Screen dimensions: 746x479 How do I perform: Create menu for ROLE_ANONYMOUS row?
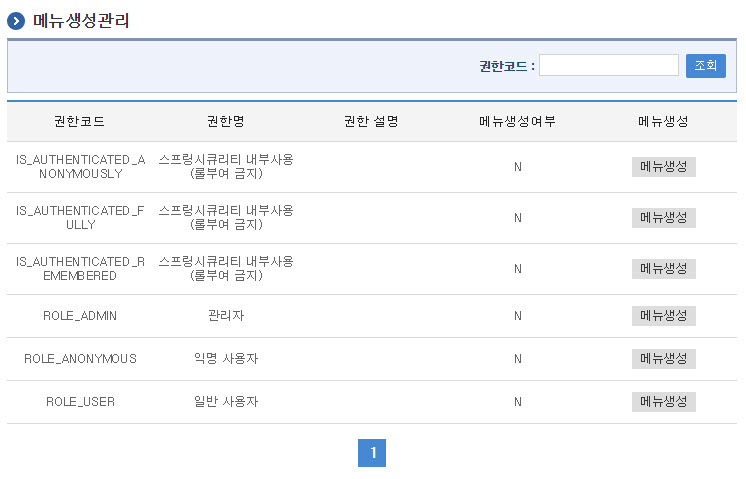click(663, 359)
